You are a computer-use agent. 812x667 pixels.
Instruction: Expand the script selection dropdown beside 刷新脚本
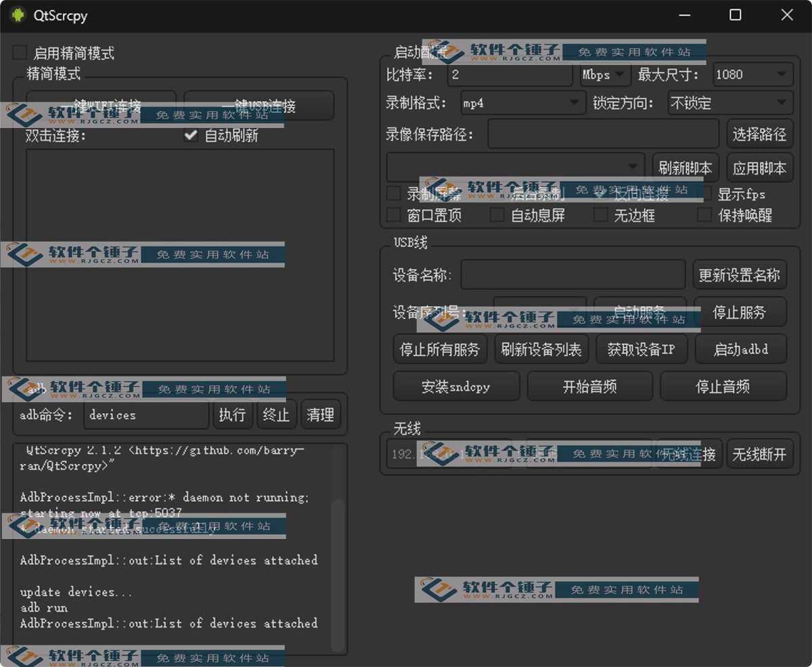(516, 167)
